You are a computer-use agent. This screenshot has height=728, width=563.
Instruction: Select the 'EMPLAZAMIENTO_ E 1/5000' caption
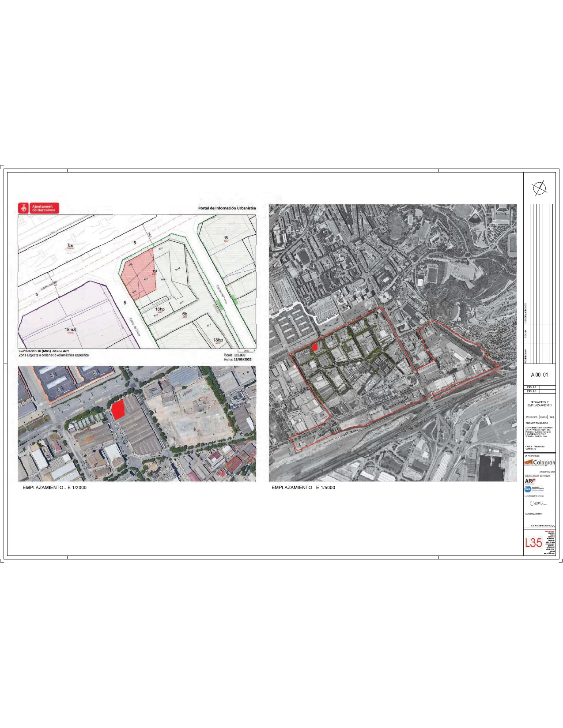click(x=303, y=488)
